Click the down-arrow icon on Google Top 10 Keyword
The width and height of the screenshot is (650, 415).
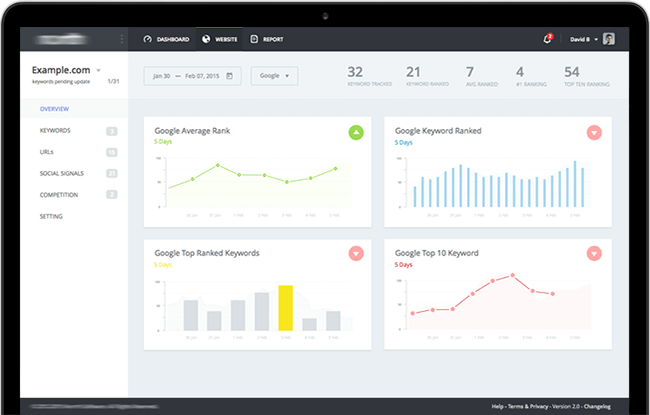[594, 254]
